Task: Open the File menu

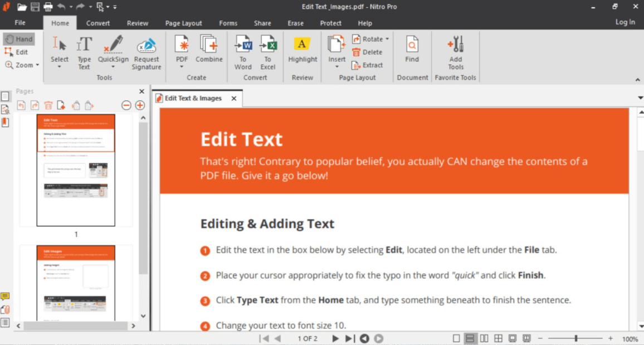Action: tap(20, 23)
